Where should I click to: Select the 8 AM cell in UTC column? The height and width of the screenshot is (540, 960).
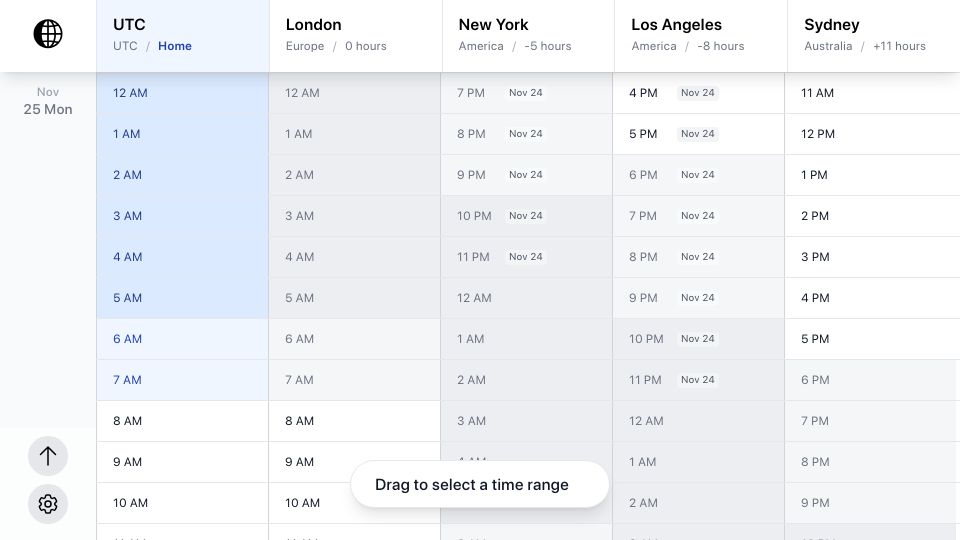coord(182,421)
